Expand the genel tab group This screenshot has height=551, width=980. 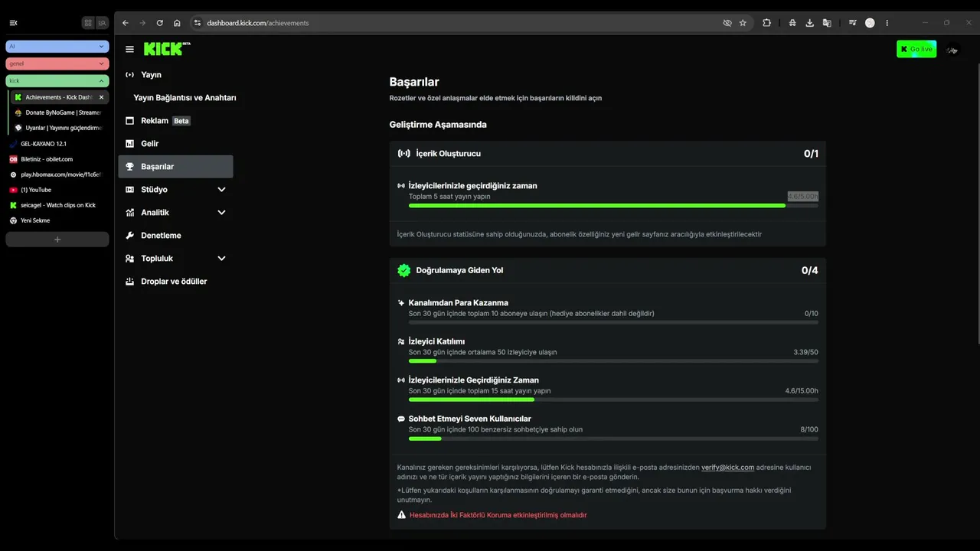coord(57,64)
